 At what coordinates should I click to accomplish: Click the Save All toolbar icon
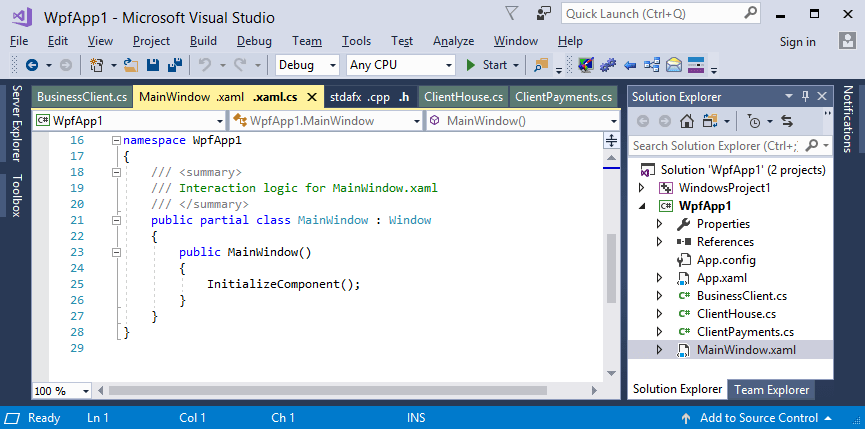(x=174, y=65)
